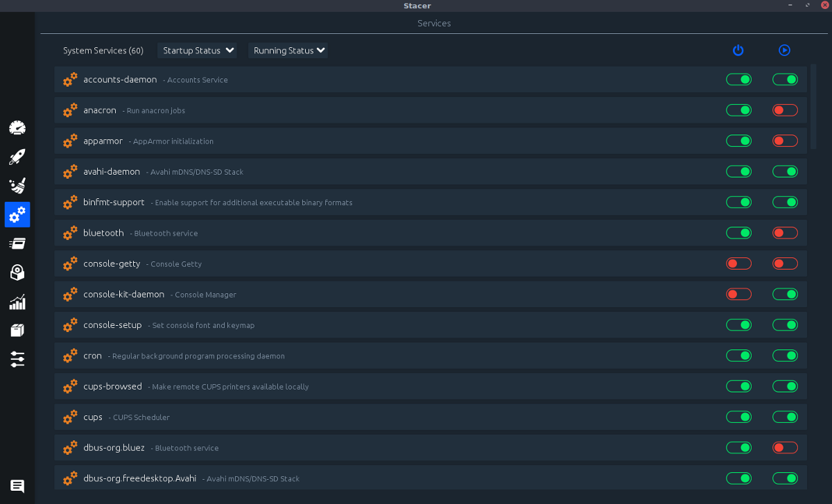Open the Uninstaller sidebar icon
The height and width of the screenshot is (504, 832).
pos(17,272)
